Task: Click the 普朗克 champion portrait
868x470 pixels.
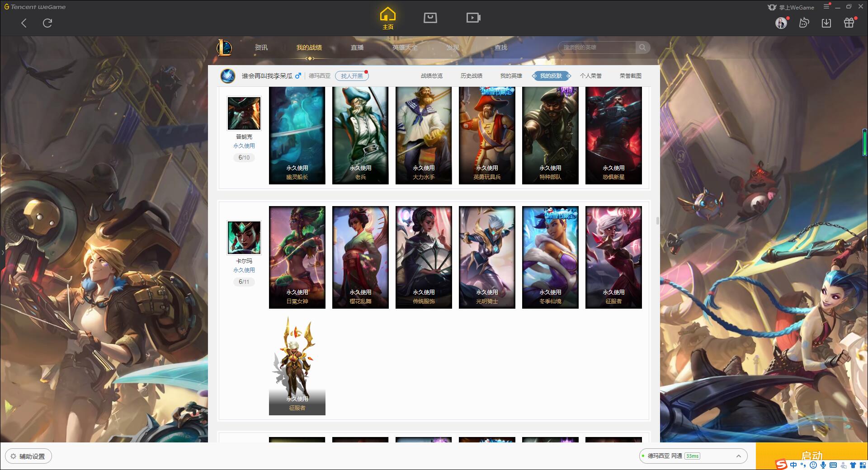Action: click(x=244, y=113)
